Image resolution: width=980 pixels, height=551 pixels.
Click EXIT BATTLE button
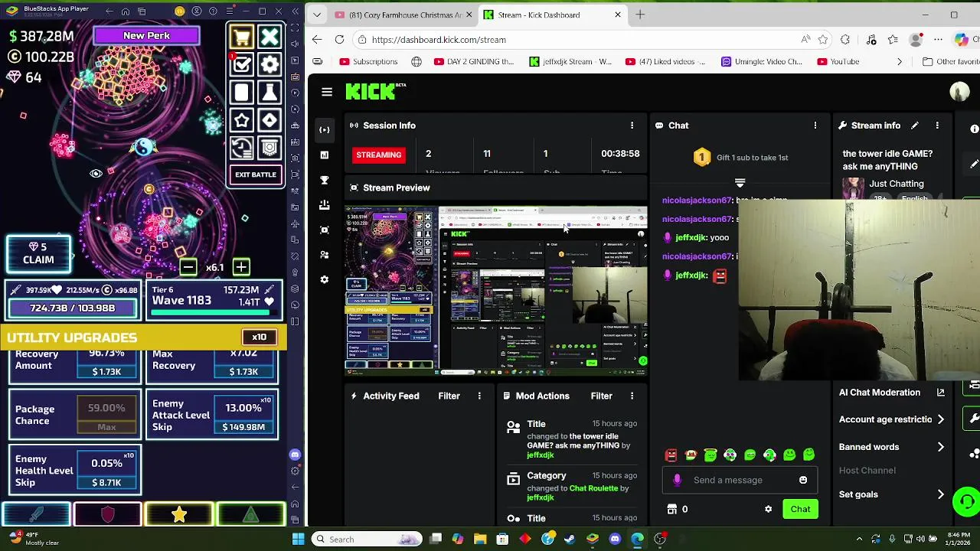coord(256,174)
